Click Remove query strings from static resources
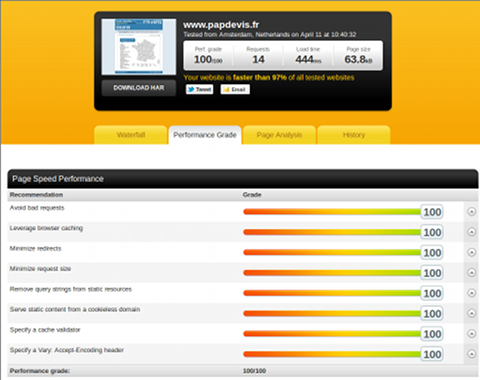Screen dimensions: 480x380 coord(71,289)
